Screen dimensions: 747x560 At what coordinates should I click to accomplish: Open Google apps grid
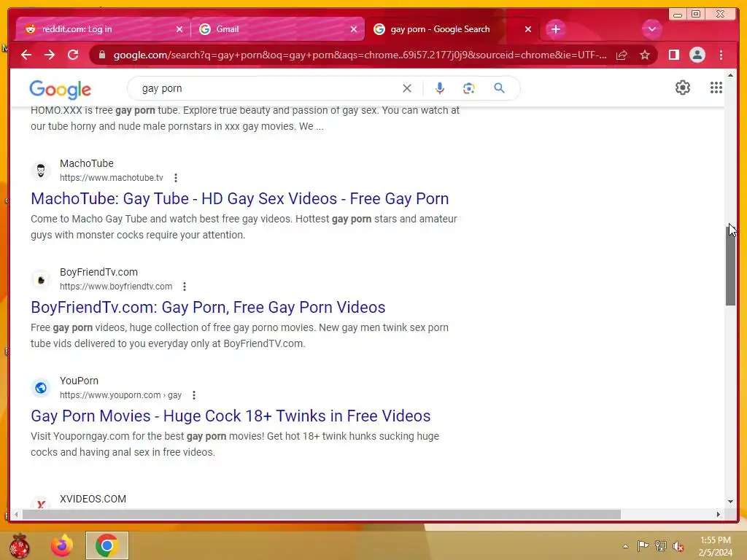click(x=716, y=87)
